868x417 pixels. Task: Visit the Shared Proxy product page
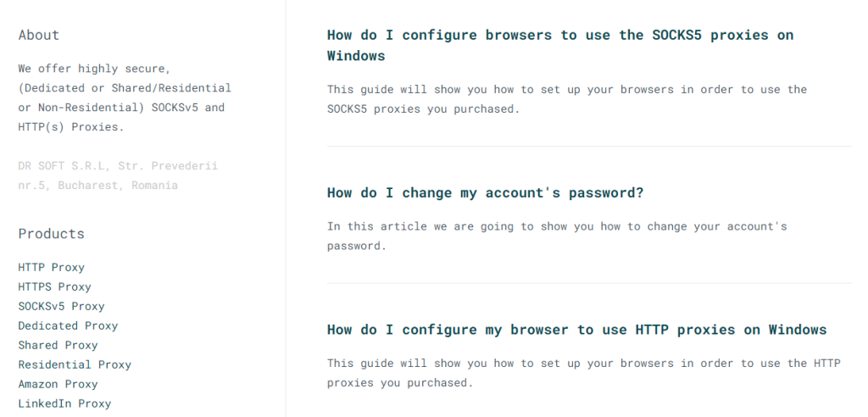click(58, 345)
